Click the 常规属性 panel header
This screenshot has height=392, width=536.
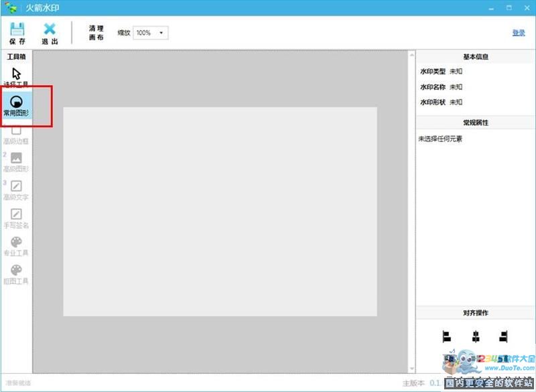(475, 123)
